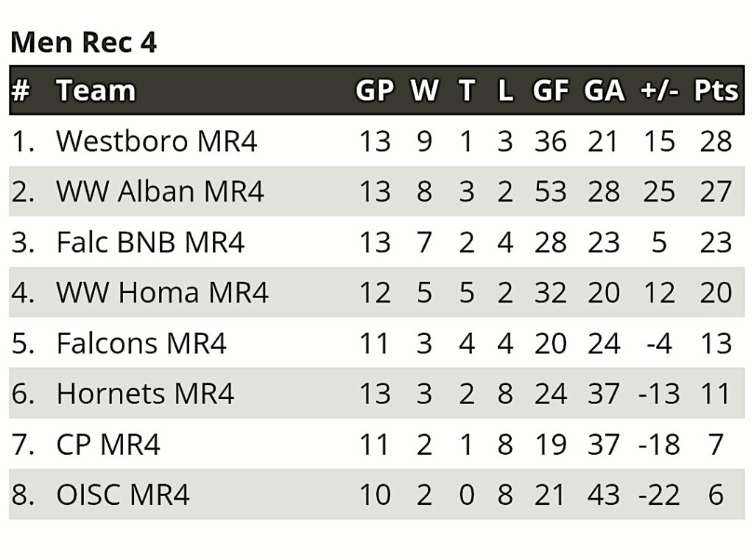
Task: Select the T column header
Action: pyautogui.click(x=466, y=91)
